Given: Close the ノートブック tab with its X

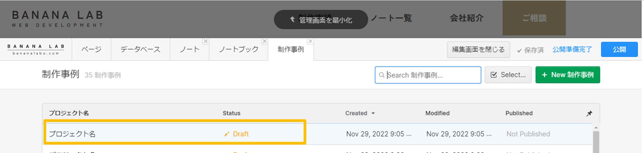Looking at the screenshot, I should [265, 41].
